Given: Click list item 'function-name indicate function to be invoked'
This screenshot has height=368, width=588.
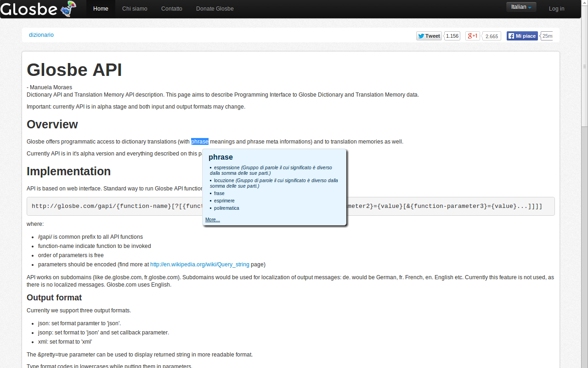Looking at the screenshot, I should coord(95,246).
